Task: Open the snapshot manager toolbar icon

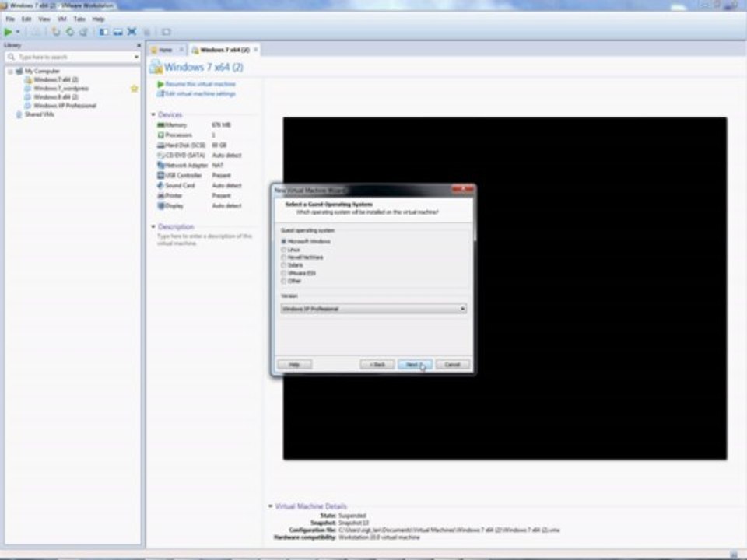Action: click(84, 32)
